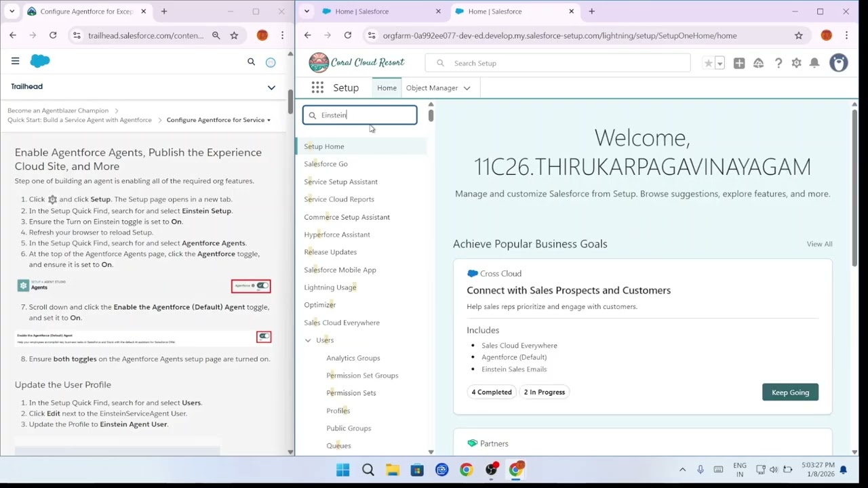
Task: Click the Favorites star icon in Salesforce
Action: point(708,63)
